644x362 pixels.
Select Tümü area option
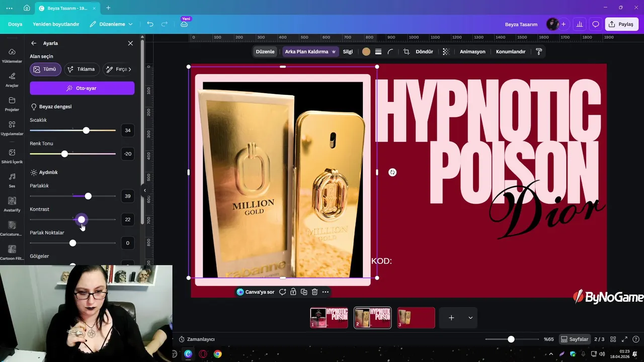click(45, 69)
